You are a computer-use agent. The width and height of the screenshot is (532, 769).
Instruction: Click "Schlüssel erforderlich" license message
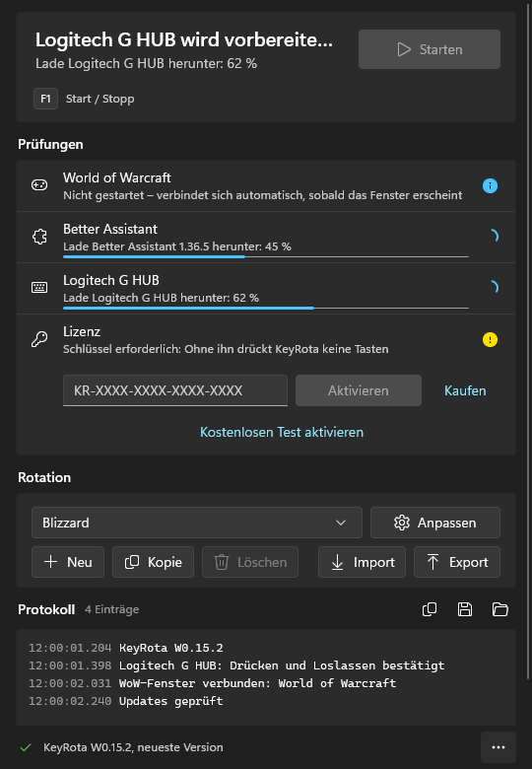[x=226, y=349]
